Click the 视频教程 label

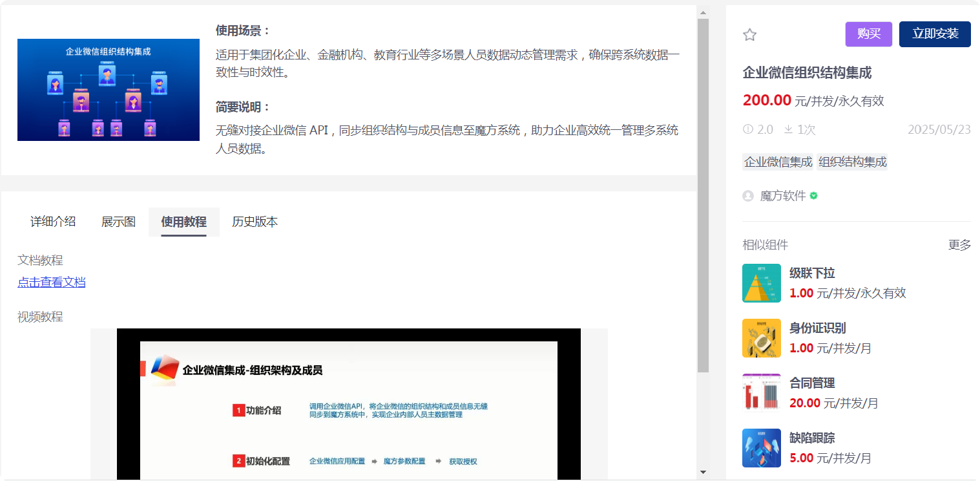(x=40, y=317)
